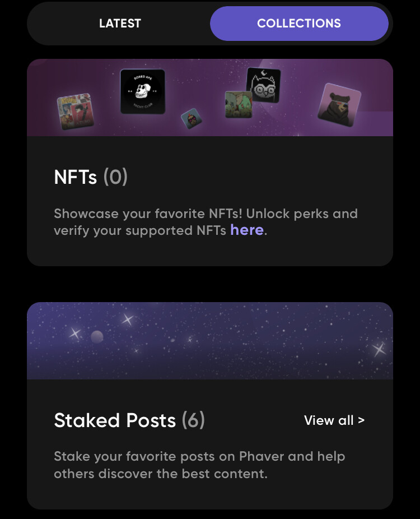Switch to the LATEST tab
The height and width of the screenshot is (519, 420).
pos(120,24)
